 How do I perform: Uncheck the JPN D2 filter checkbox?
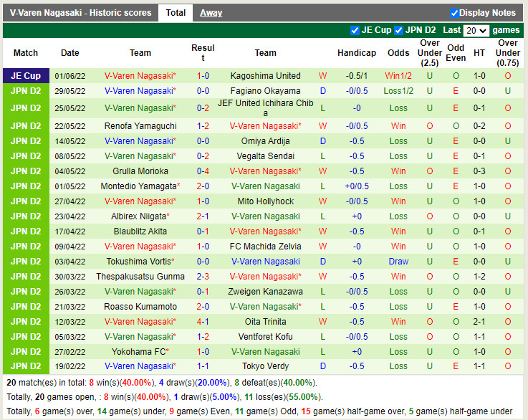398,30
